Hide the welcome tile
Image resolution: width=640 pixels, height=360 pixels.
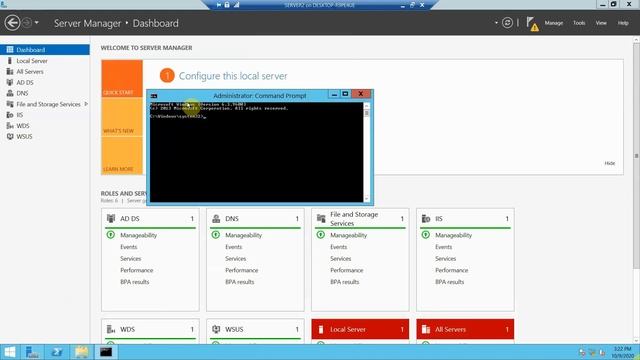pos(609,163)
